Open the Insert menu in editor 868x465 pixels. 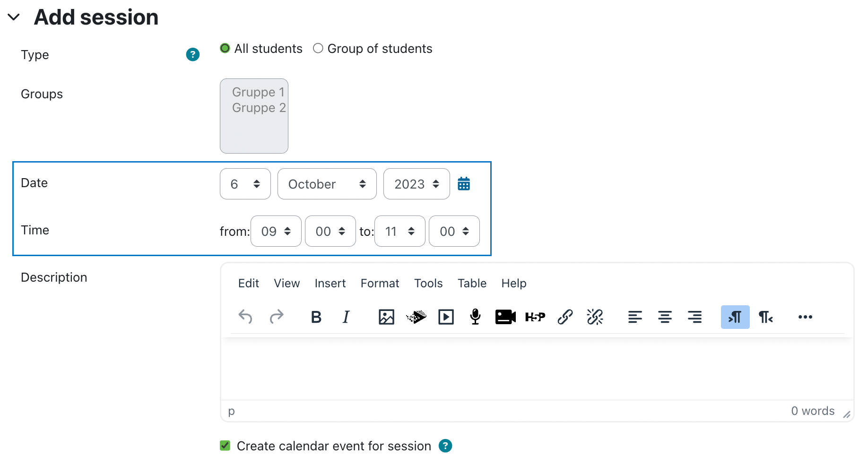click(330, 283)
